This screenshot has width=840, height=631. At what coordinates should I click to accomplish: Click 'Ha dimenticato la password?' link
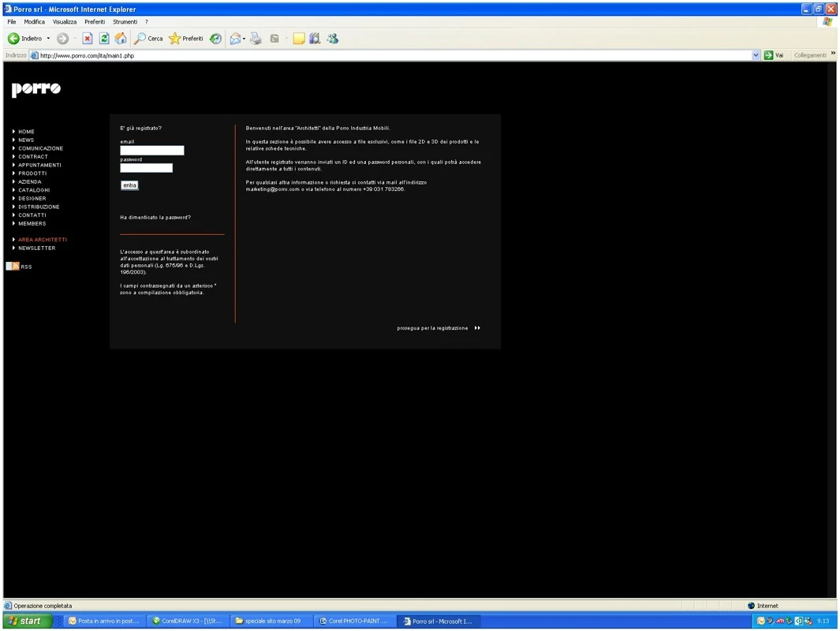tap(155, 218)
